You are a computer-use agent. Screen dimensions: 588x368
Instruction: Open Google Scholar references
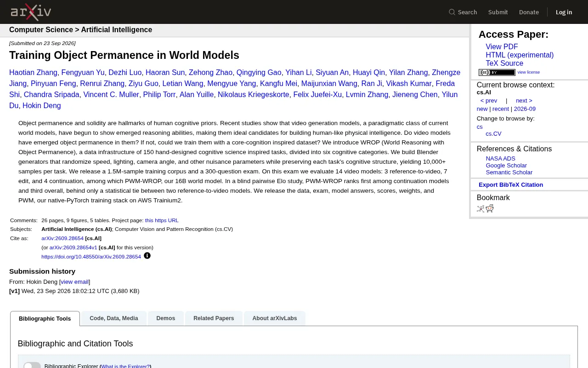coord(506,166)
